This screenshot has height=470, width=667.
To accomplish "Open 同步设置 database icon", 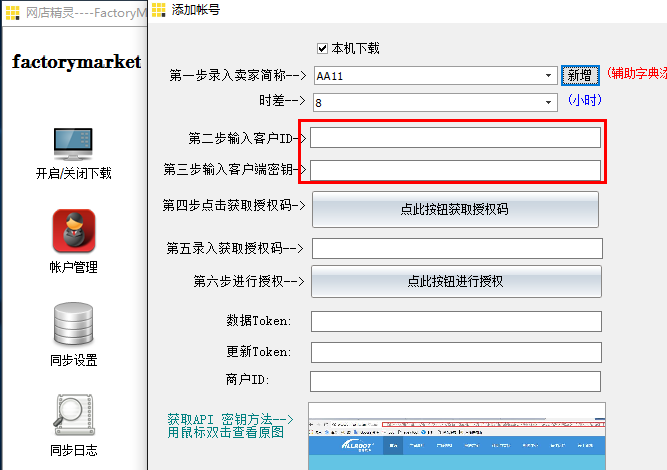I will point(73,324).
